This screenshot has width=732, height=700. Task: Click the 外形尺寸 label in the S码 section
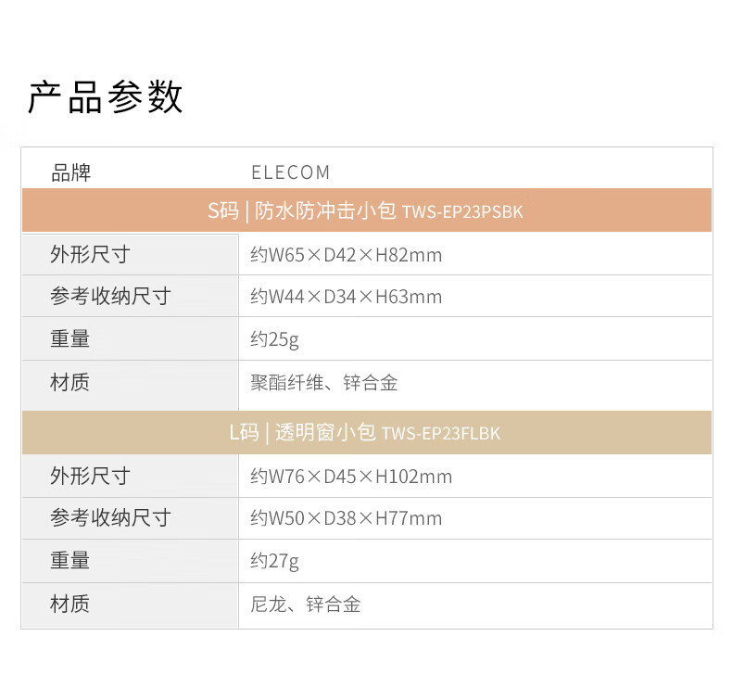pyautogui.click(x=90, y=254)
